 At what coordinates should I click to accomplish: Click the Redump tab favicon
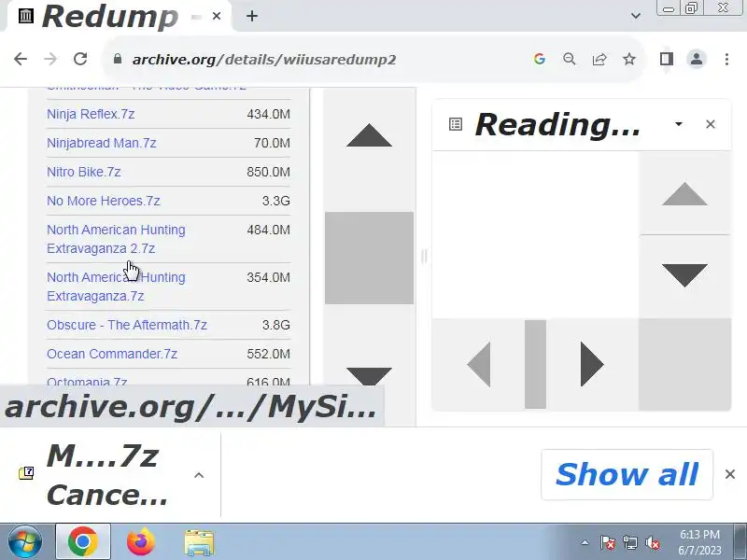pyautogui.click(x=26, y=16)
